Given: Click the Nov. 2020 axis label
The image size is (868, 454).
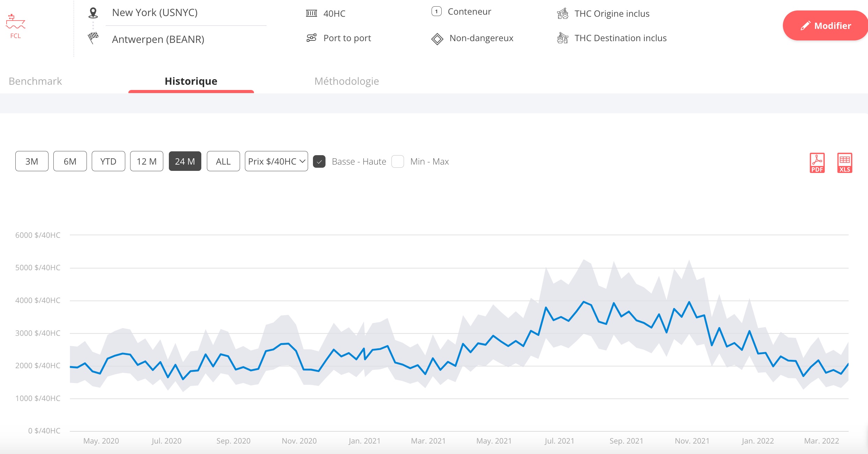Looking at the screenshot, I should tap(299, 441).
